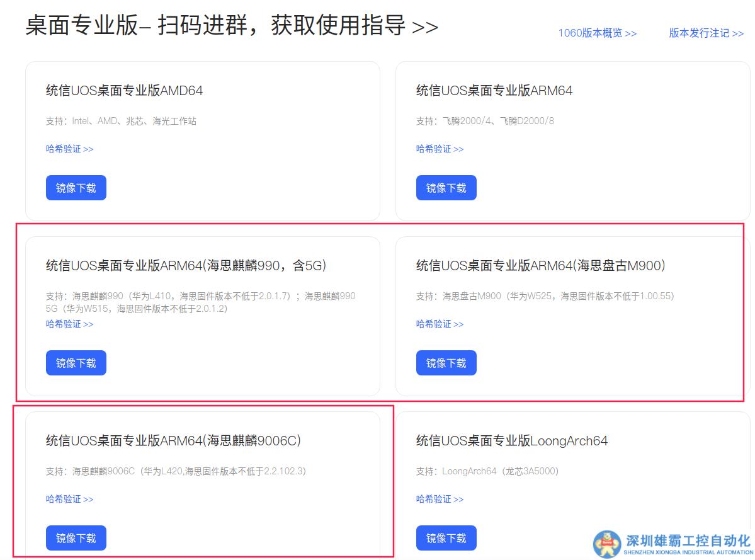
Task: Download the LoongArch64 edition image
Action: pyautogui.click(x=446, y=537)
